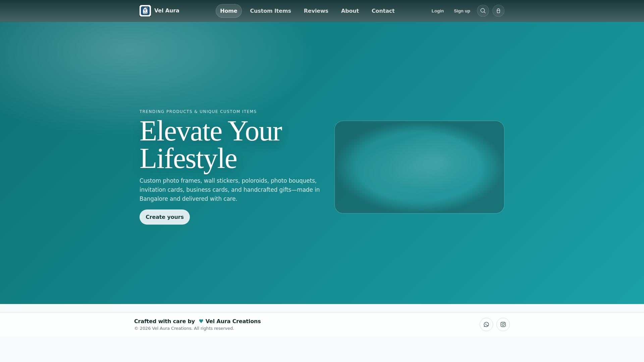Click the 'Crafted with care by' footer text

click(164, 321)
